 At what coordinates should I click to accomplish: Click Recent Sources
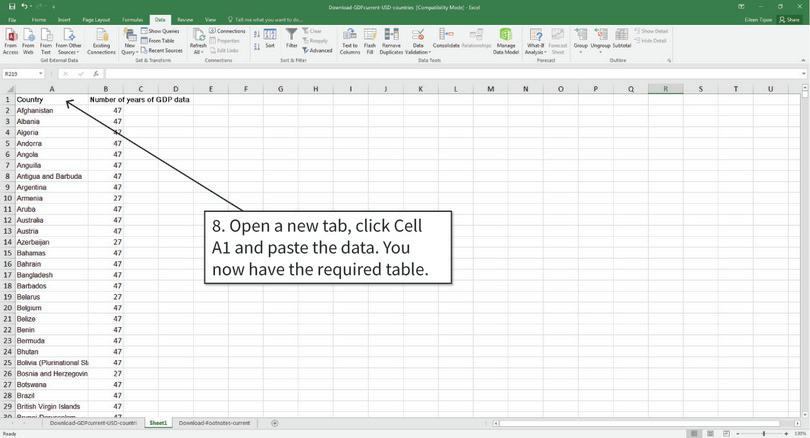point(162,51)
